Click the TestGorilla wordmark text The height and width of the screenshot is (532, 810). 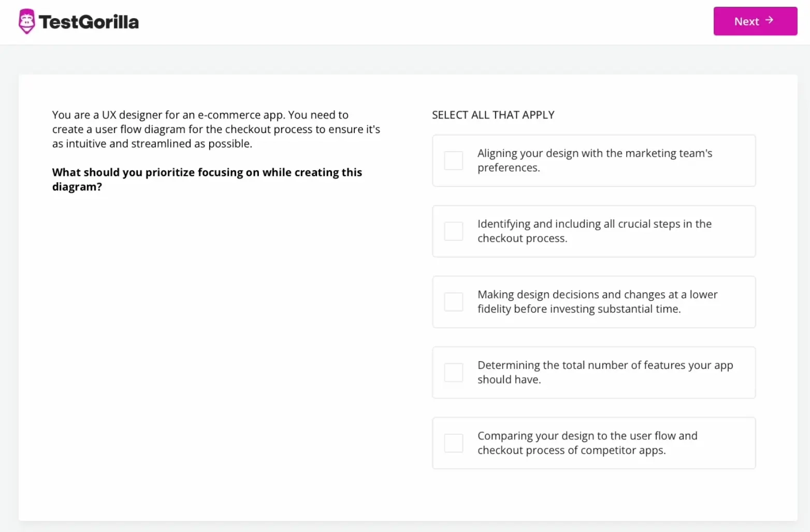tap(89, 22)
